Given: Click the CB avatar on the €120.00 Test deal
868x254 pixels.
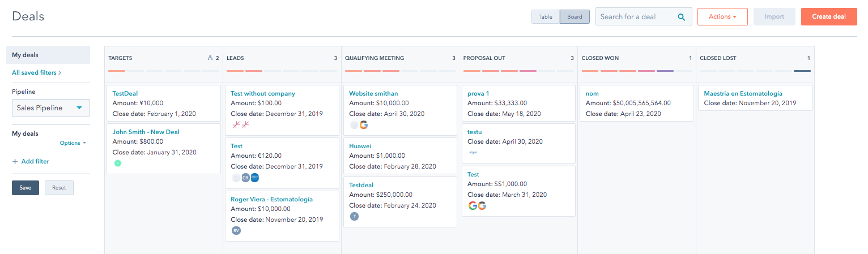Looking at the screenshot, I should 245,178.
